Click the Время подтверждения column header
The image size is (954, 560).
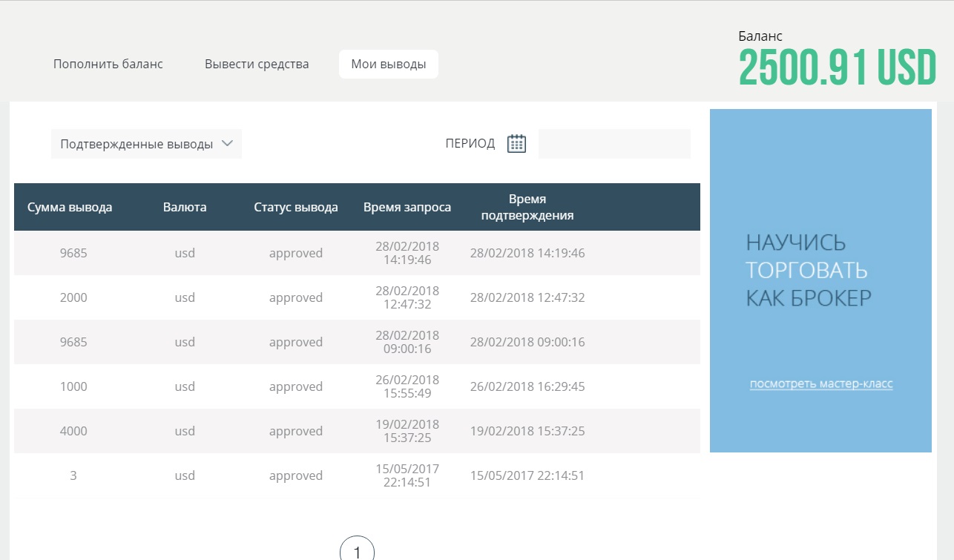(x=527, y=208)
